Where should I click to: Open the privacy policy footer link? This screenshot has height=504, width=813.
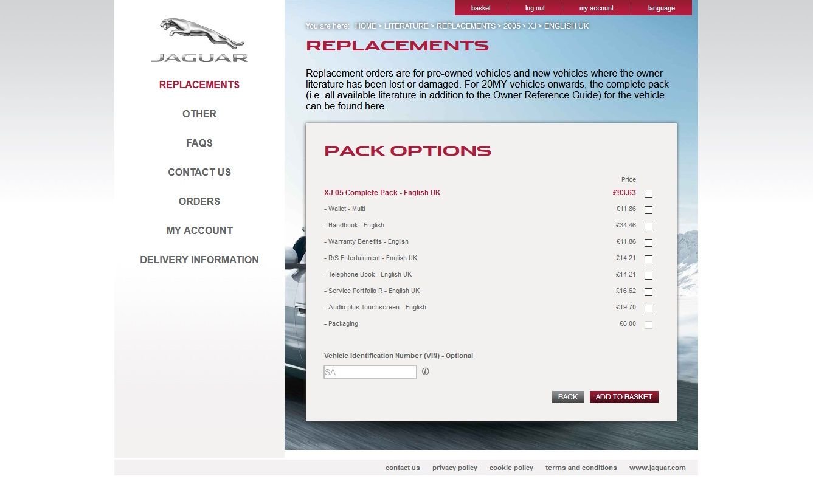point(454,468)
